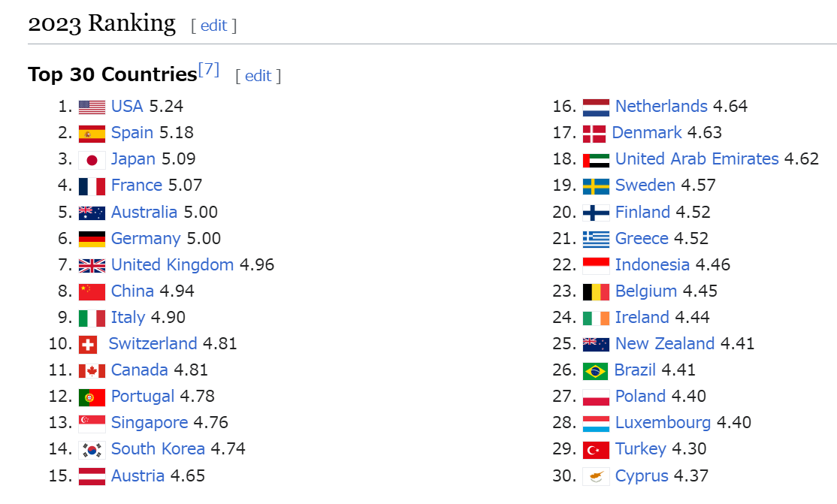Follow the United Kingdom link
This screenshot has width=837, height=504.
(172, 265)
